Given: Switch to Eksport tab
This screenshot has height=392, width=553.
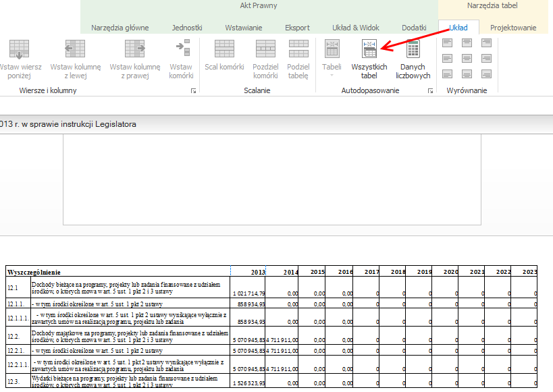Looking at the screenshot, I should coord(297,28).
